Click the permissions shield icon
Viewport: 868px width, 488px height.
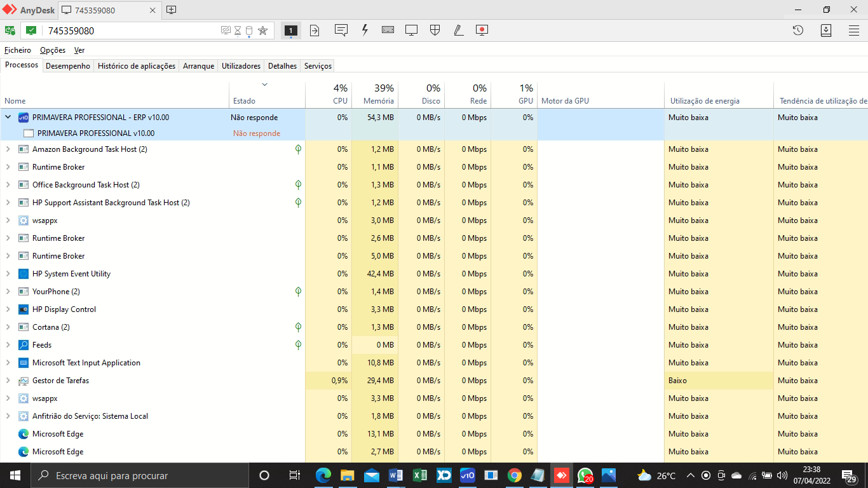tap(435, 30)
